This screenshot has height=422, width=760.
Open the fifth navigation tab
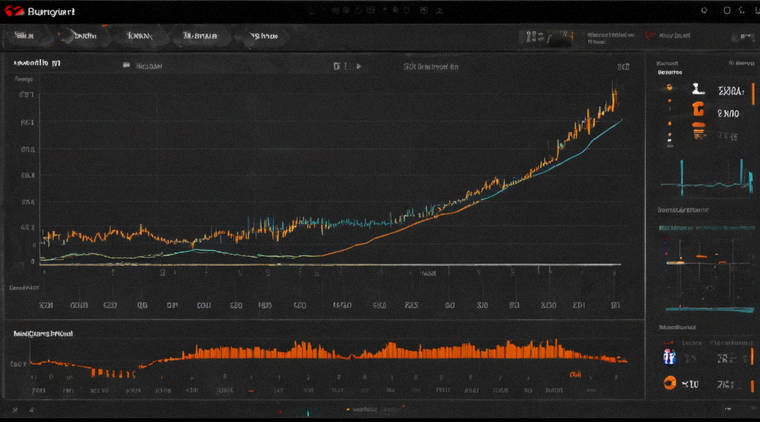point(263,36)
